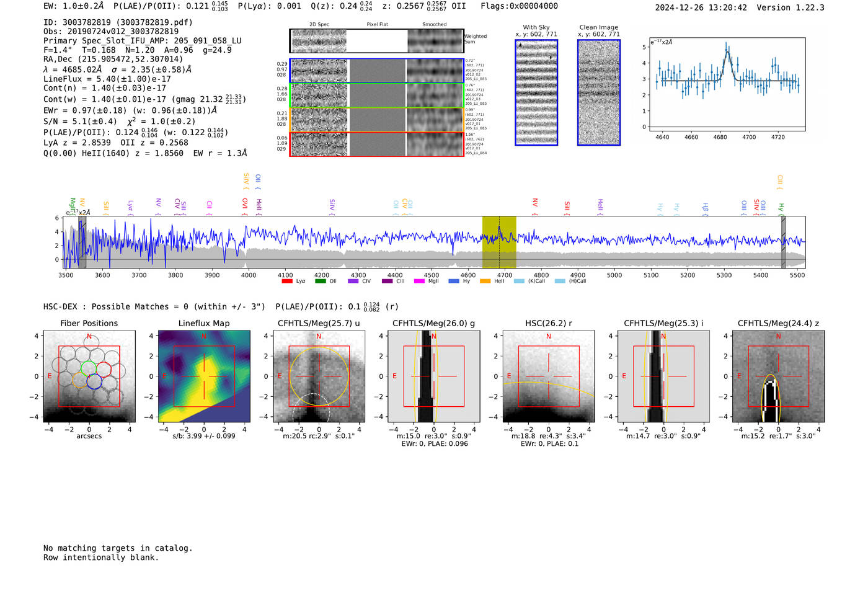This screenshot has width=868, height=591.
Task: Open the Fiber Positions image
Action: click(x=89, y=376)
